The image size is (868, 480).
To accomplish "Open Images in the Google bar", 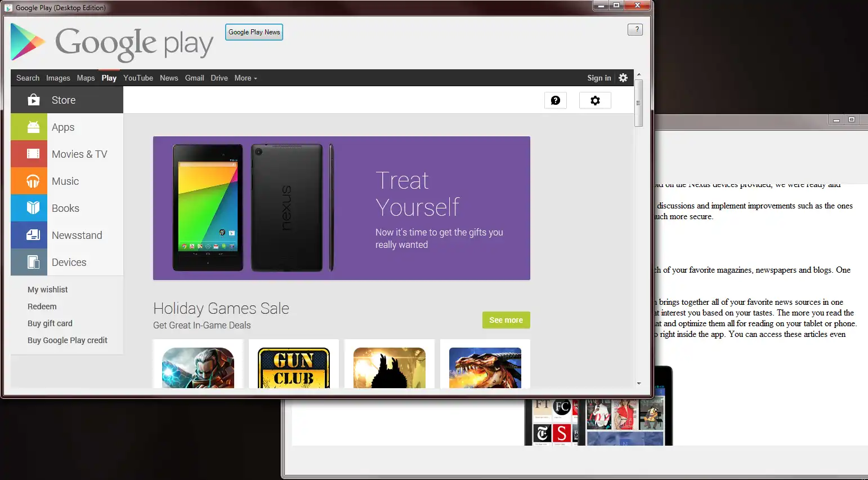I will [58, 78].
